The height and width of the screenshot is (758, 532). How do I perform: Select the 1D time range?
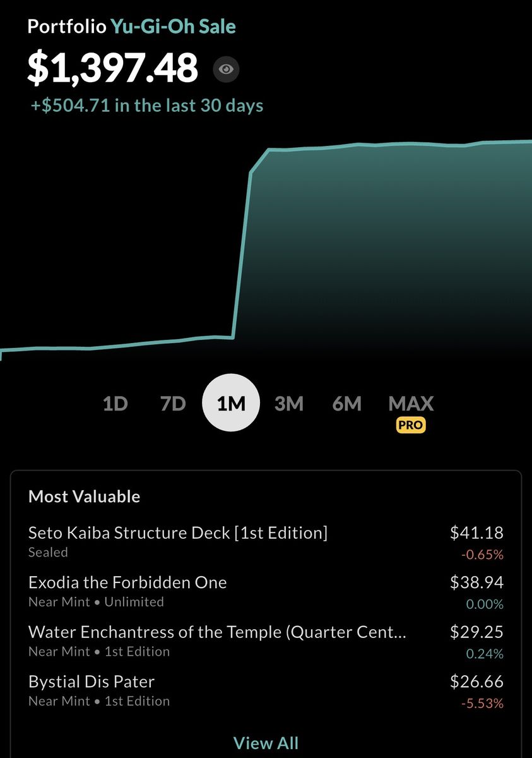coord(115,404)
